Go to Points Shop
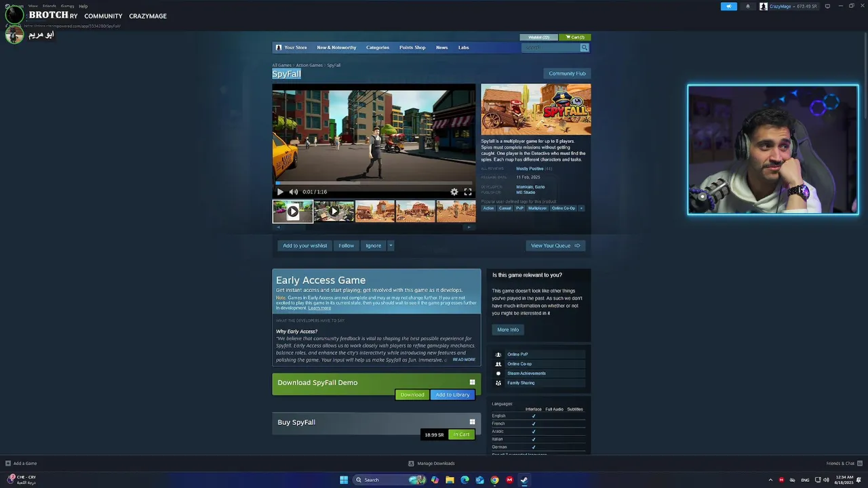 [x=412, y=47]
